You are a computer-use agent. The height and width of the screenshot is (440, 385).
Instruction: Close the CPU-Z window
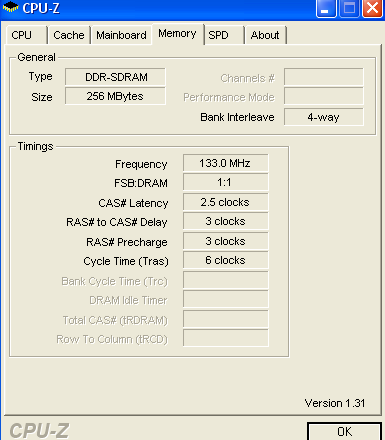point(372,8)
